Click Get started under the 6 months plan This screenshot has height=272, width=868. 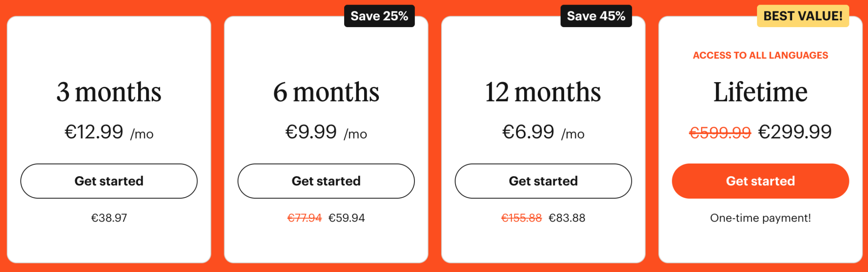point(326,181)
